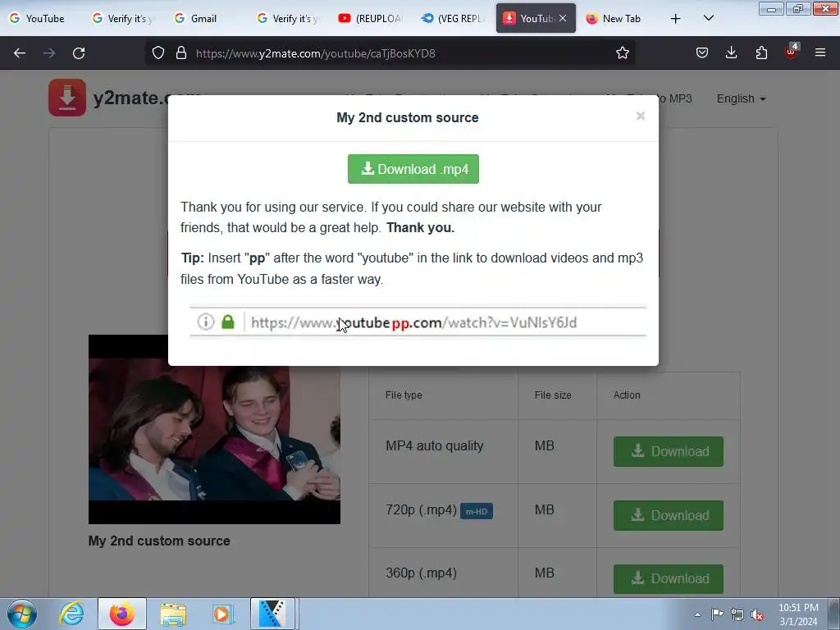This screenshot has width=840, height=630.
Task: Switch to the (VEG REPL tab
Action: (x=453, y=19)
